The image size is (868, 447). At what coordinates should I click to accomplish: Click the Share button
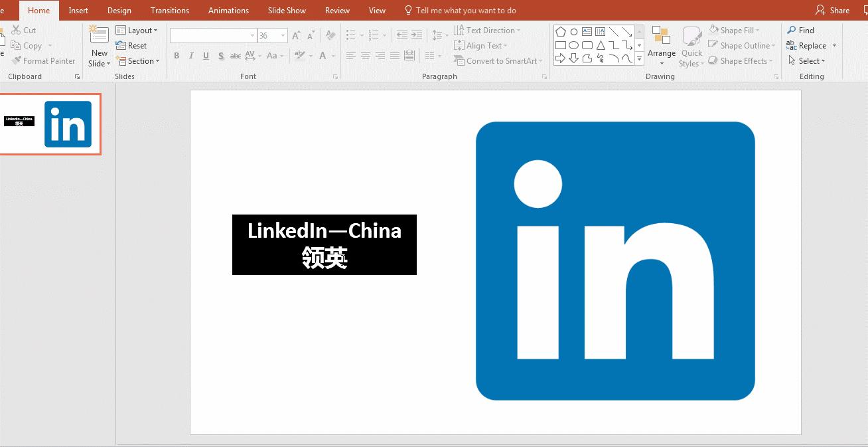click(x=833, y=11)
